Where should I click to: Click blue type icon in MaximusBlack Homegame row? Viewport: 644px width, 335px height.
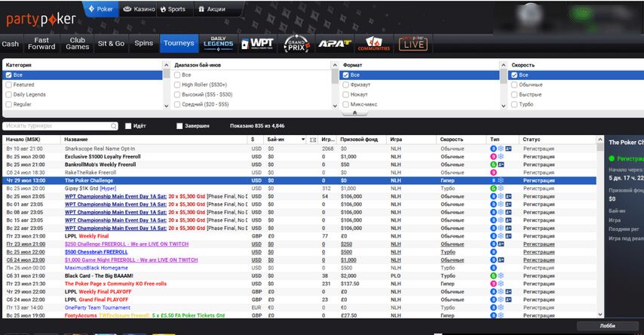[x=493, y=268]
